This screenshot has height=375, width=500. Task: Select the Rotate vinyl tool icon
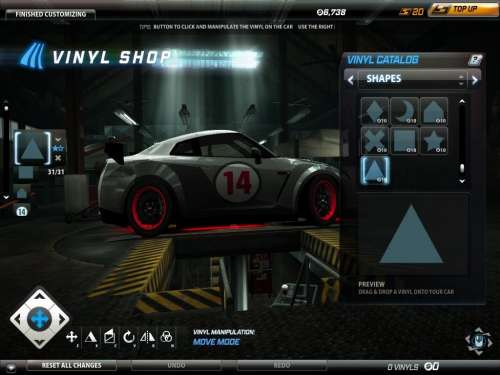(x=128, y=337)
